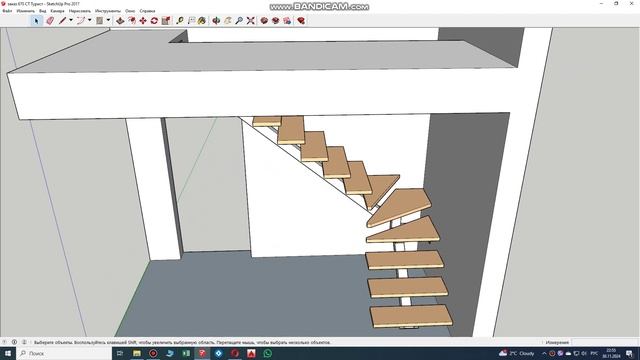Open File Explorer from the taskbar
Screen dimensions: 640x360
click(x=137, y=353)
